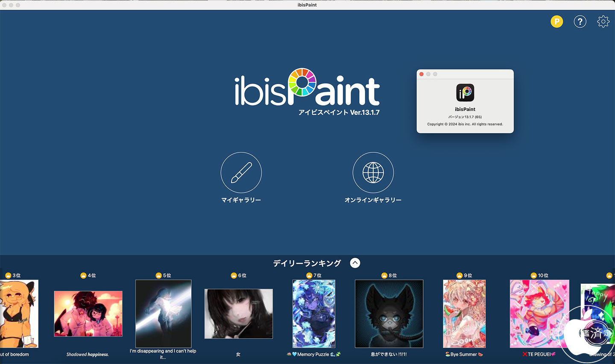Open the 10位 TE PEGUEI thumbnail
Image resolution: width=615 pixels, height=364 pixels.
[539, 314]
